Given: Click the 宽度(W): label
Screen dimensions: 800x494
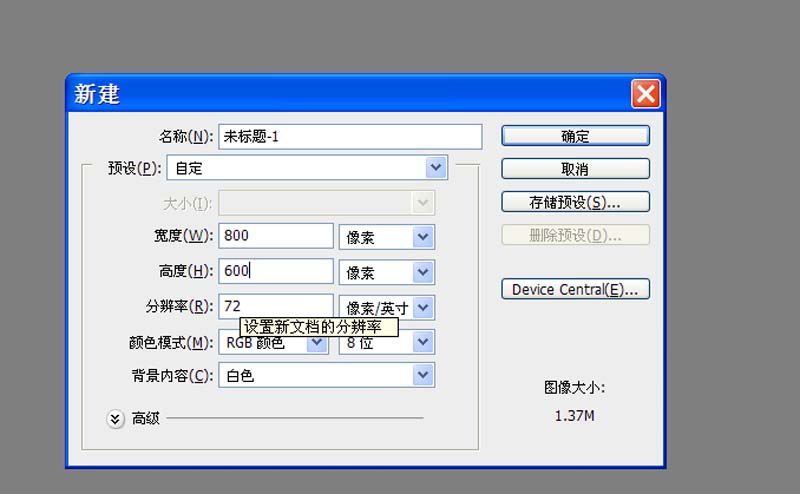Looking at the screenshot, I should pos(183,236).
